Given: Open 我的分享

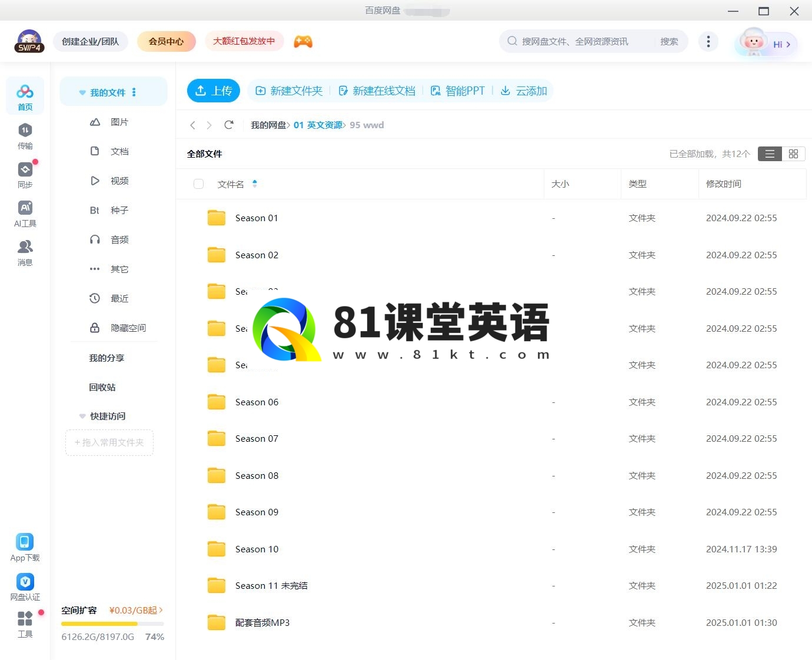Looking at the screenshot, I should (107, 358).
